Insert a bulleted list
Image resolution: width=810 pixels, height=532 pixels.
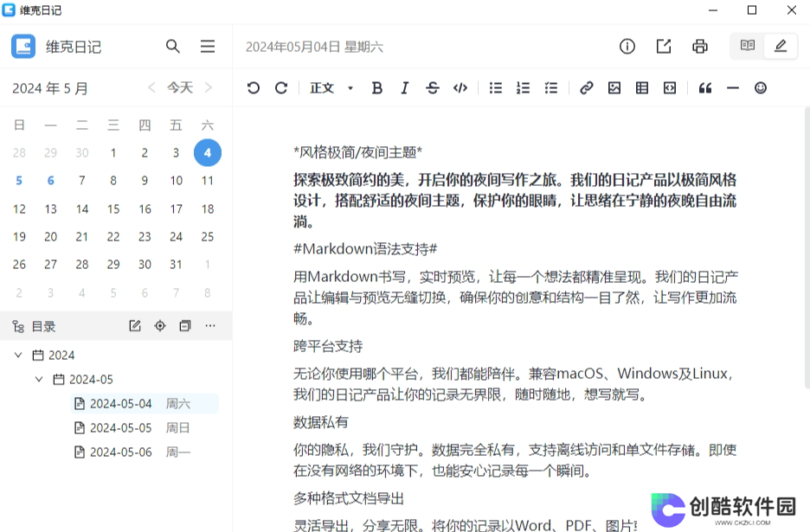pos(495,88)
